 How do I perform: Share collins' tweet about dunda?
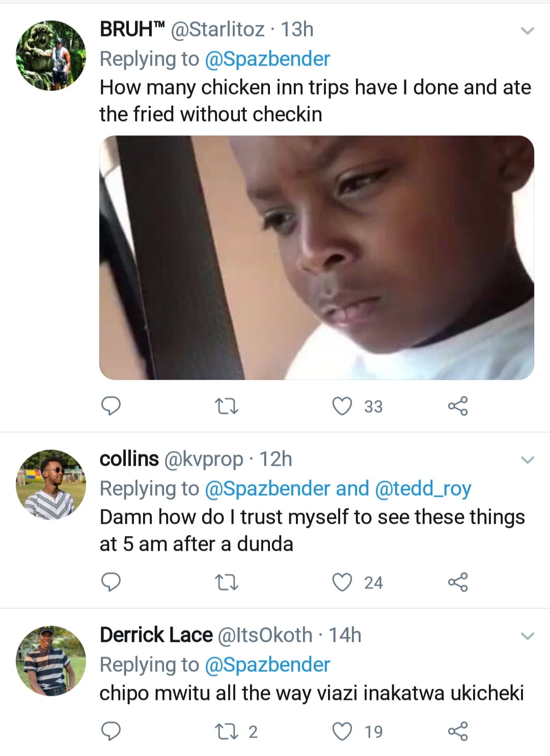pos(457,582)
